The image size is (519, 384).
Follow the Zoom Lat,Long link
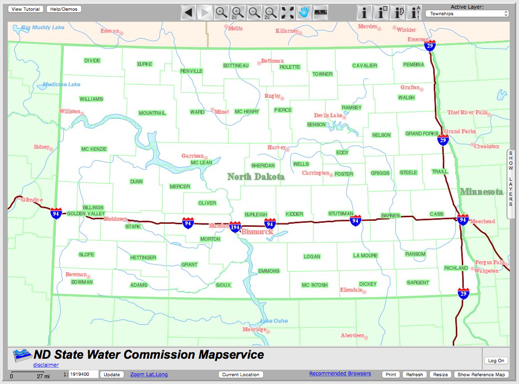coord(149,374)
